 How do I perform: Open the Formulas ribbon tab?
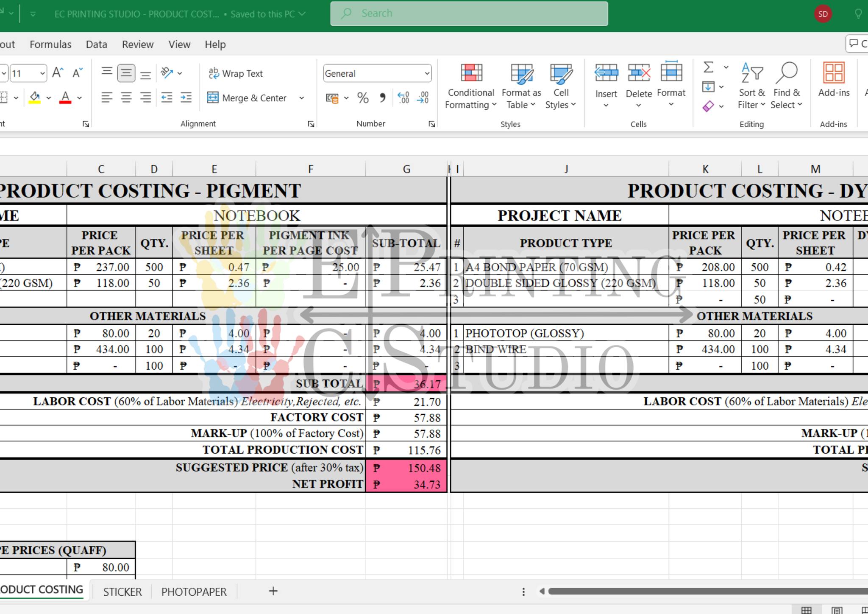(x=50, y=45)
